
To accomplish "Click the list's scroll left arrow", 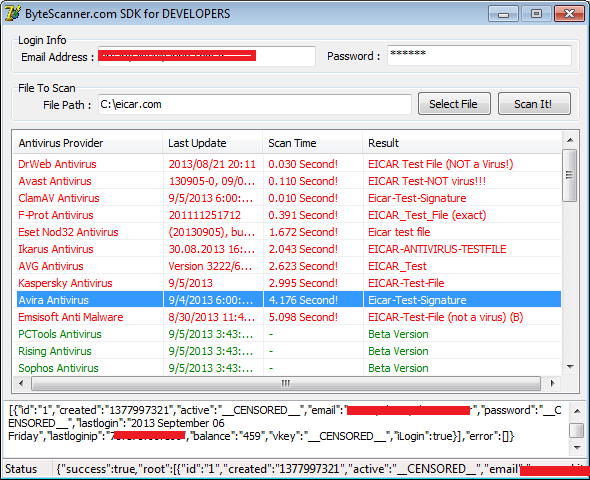I will click(x=21, y=383).
